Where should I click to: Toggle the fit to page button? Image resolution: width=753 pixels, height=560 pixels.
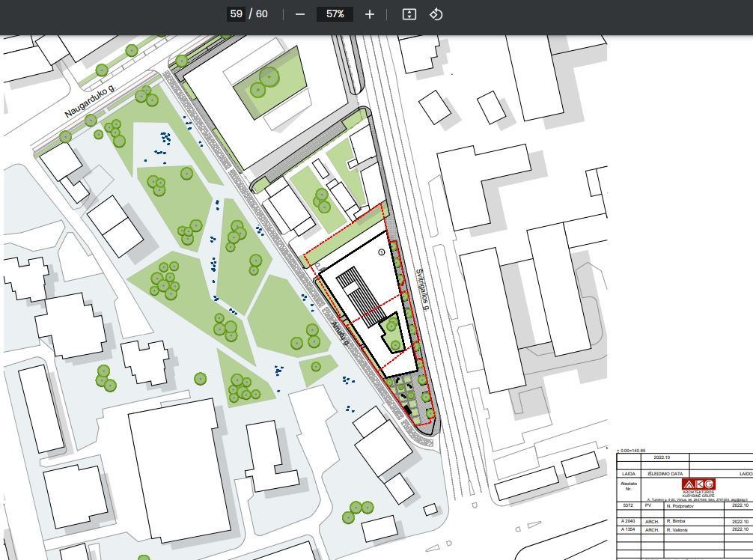tap(409, 14)
